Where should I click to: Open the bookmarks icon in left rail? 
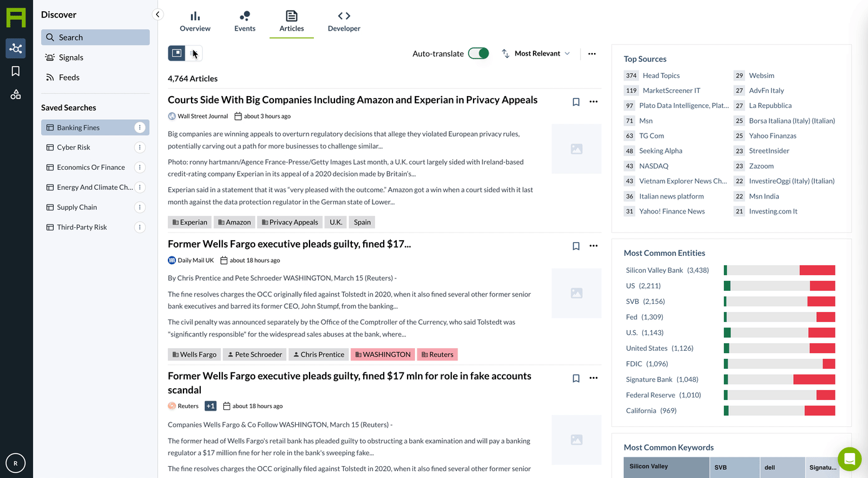point(16,71)
